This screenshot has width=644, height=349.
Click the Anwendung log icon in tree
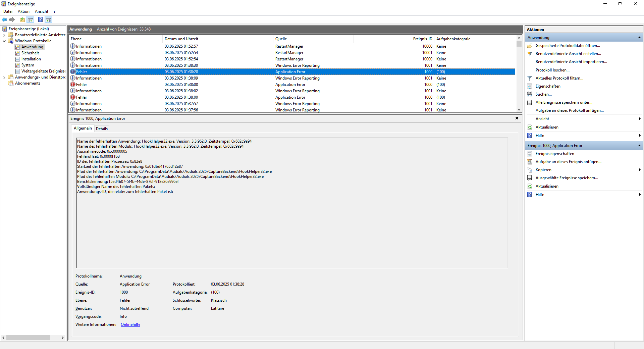[17, 47]
